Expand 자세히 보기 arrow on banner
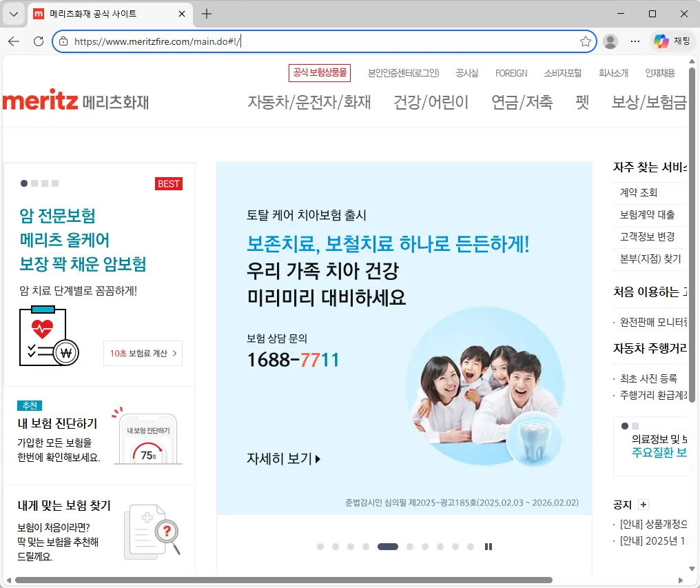The width and height of the screenshot is (700, 588). coord(284,458)
